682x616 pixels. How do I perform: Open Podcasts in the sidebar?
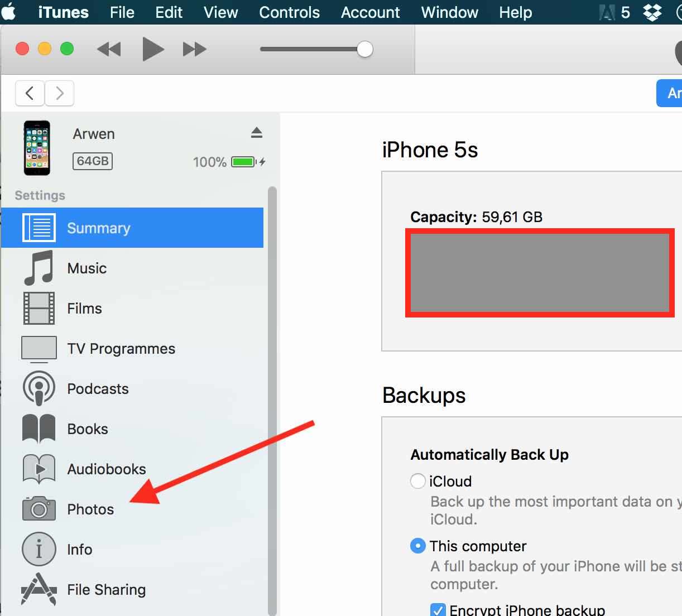(x=132, y=388)
